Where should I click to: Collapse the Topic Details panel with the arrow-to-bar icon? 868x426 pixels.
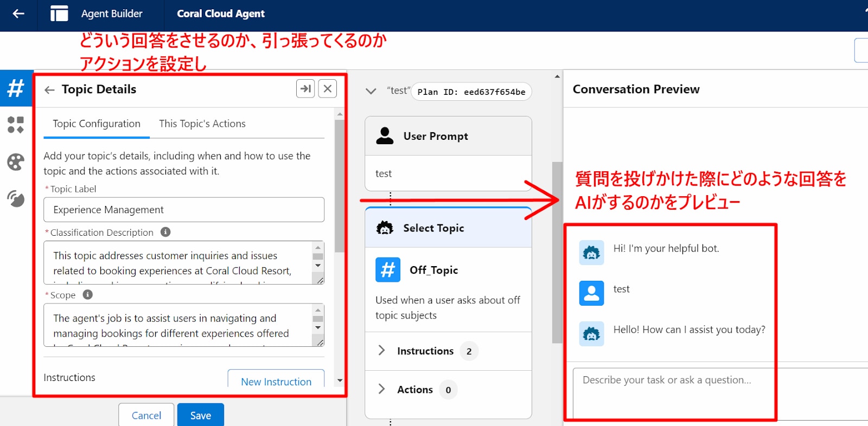point(305,88)
